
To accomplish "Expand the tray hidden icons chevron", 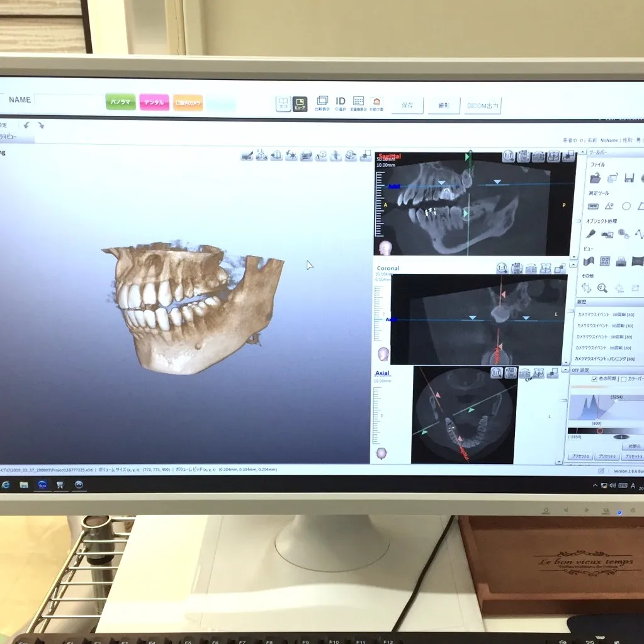I will coord(595,485).
